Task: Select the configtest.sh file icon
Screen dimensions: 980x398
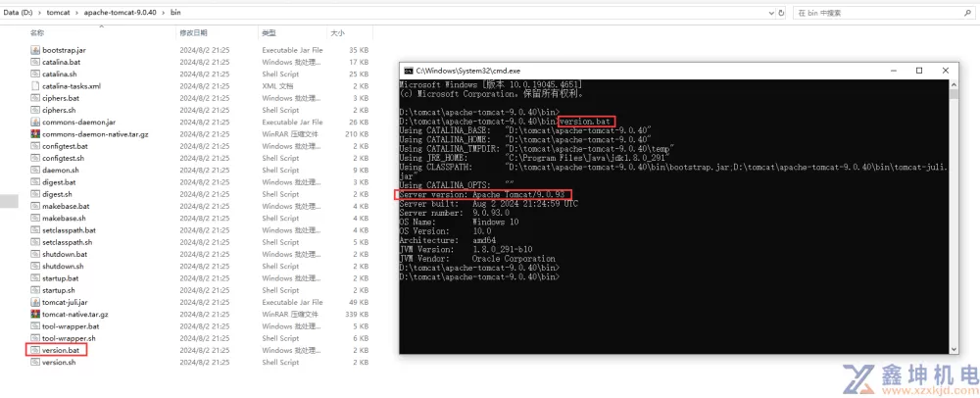Action: tap(35, 158)
